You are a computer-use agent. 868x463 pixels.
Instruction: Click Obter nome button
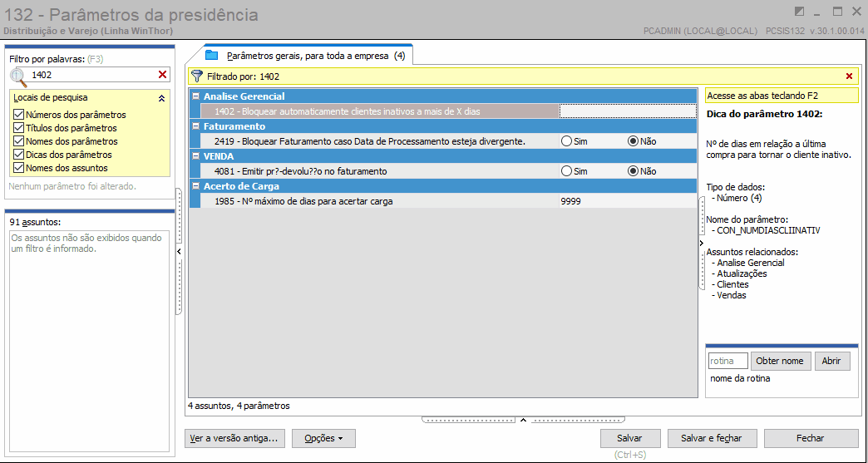[781, 361]
